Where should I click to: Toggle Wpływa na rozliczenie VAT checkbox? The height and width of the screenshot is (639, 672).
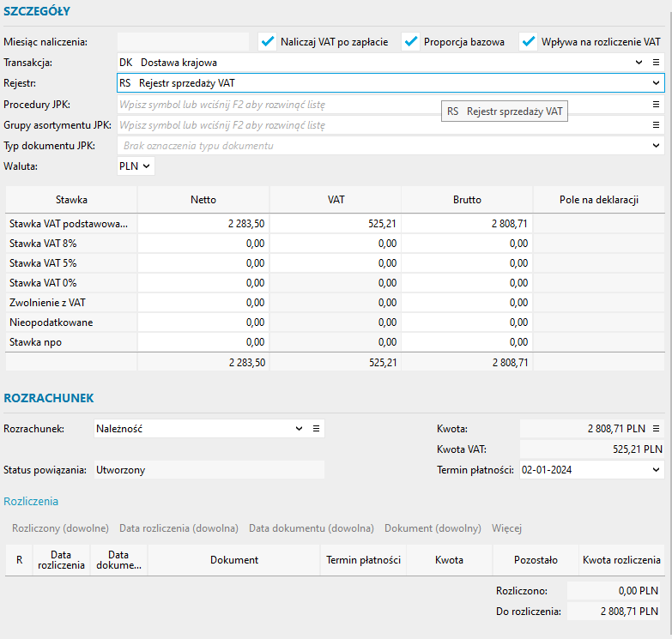pyautogui.click(x=528, y=41)
